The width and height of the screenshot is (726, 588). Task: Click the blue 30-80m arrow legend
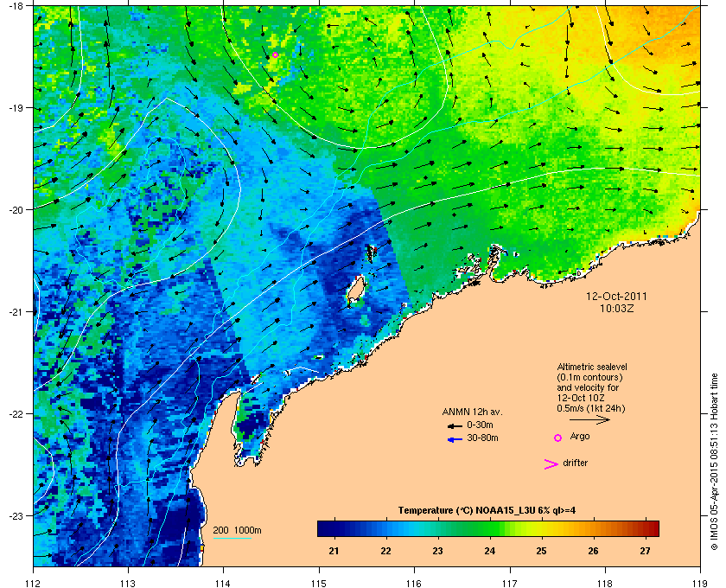[455, 439]
